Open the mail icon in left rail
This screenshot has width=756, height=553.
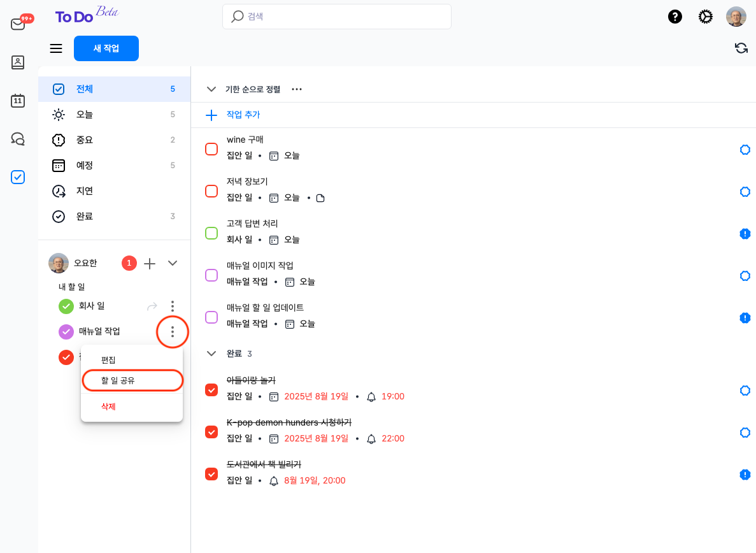tap(18, 24)
